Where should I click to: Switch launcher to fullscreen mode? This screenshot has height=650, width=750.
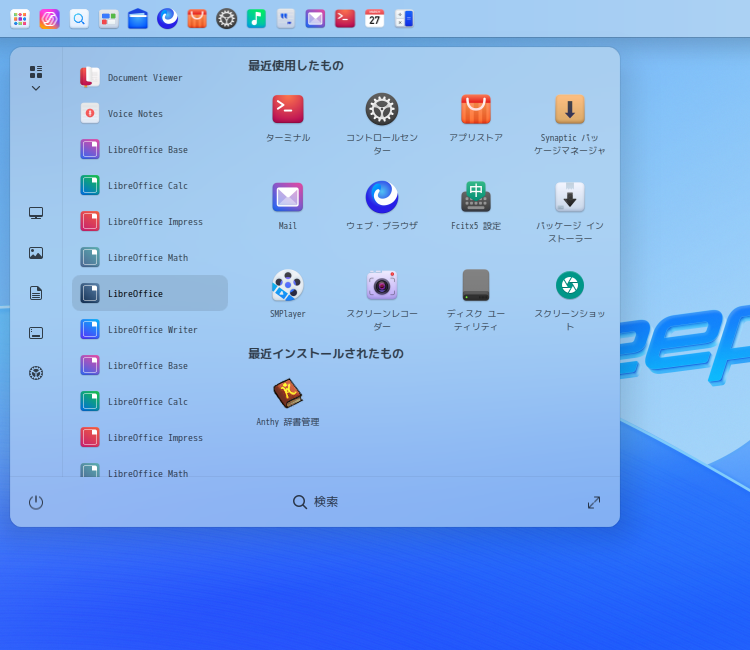point(594,502)
